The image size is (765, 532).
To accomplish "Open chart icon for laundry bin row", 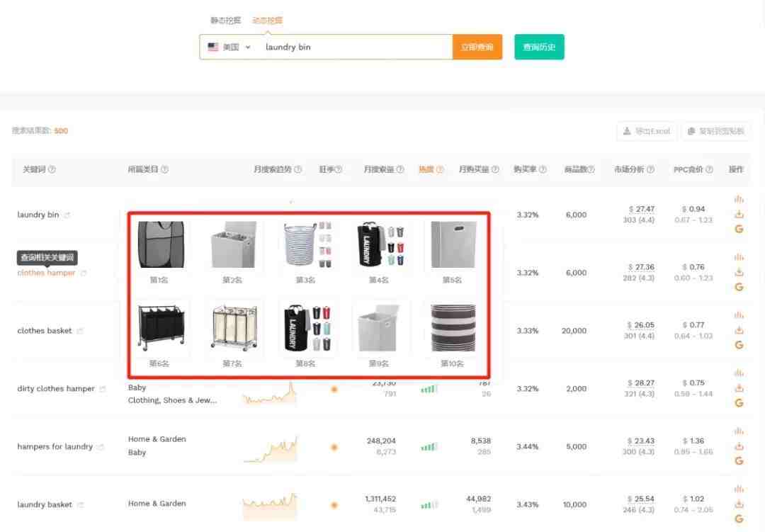I will (739, 199).
